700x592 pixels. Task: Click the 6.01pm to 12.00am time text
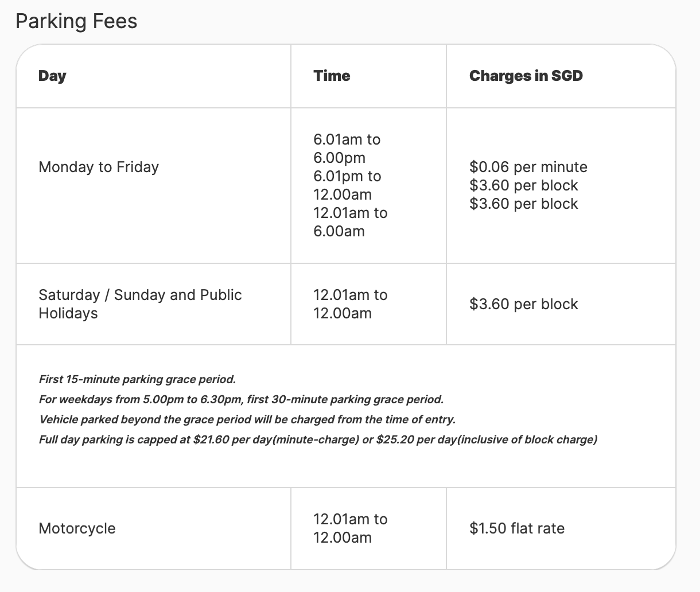[x=347, y=185]
